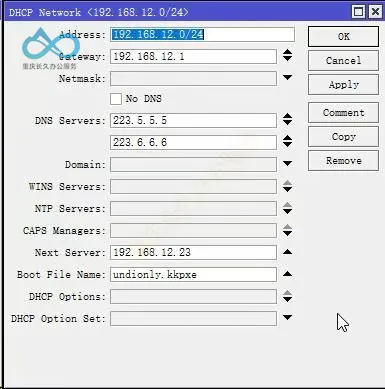Viewport: 385px width, 389px height.
Task: Click the Comment button
Action: coord(343,113)
